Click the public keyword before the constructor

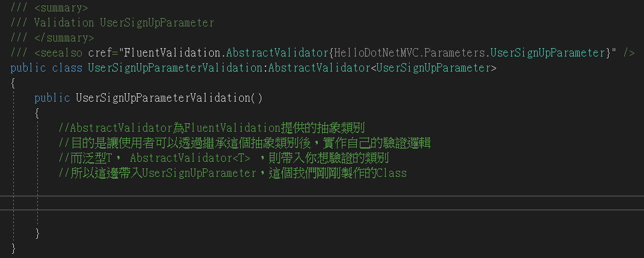[x=52, y=98]
